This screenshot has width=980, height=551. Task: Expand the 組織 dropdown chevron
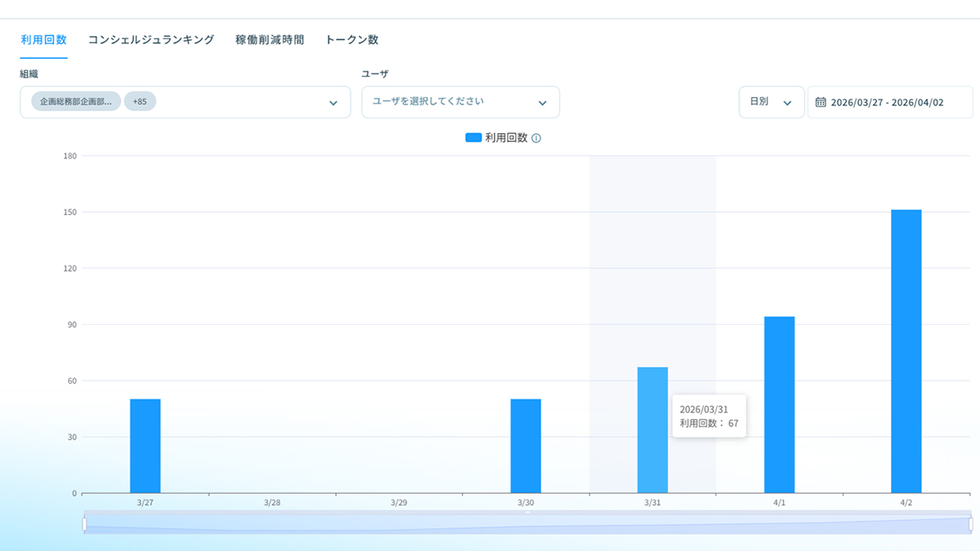tap(333, 103)
